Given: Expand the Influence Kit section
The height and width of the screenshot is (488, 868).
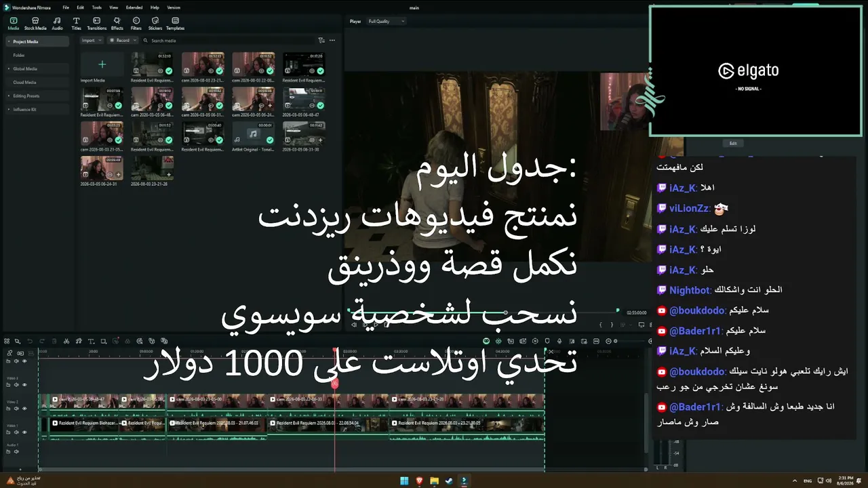Looking at the screenshot, I should [x=37, y=109].
